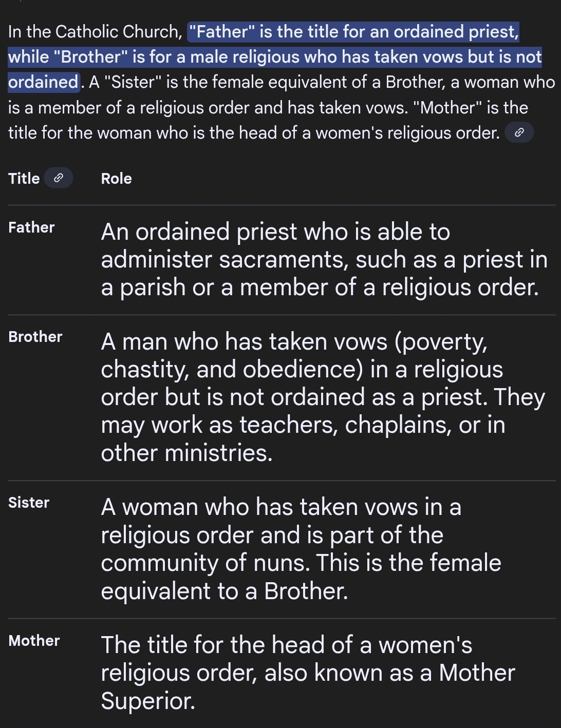Select the Father row title
The image size is (561, 728).
[31, 227]
